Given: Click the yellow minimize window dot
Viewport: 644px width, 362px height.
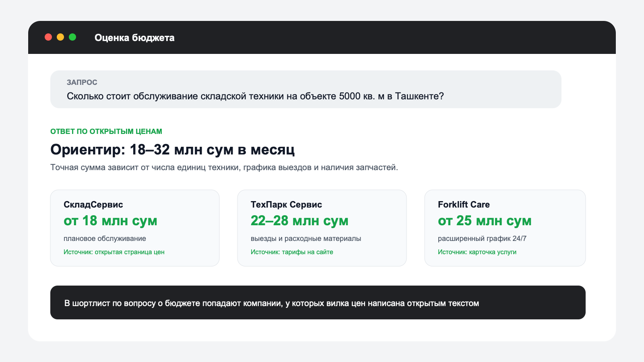Looking at the screenshot, I should (x=60, y=37).
